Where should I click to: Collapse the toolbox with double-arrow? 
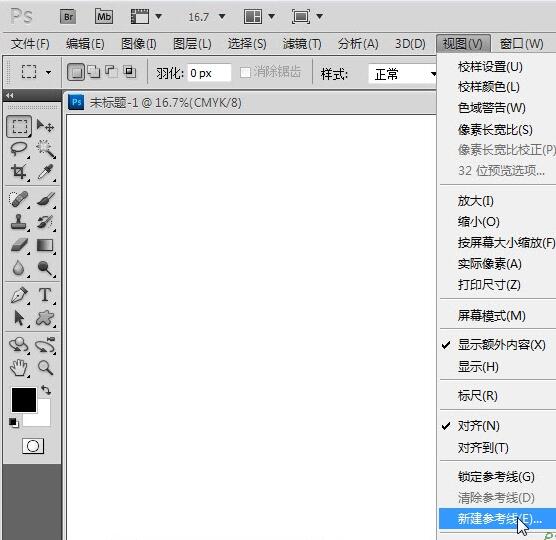[x=10, y=95]
